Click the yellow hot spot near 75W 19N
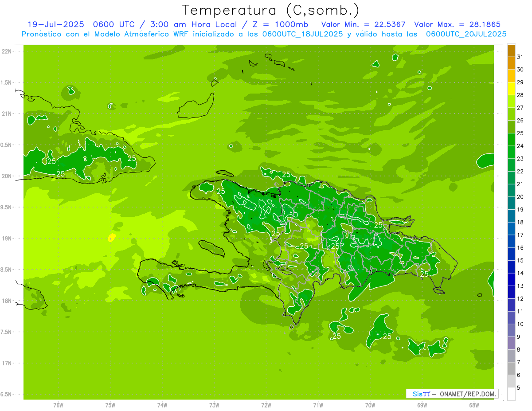 coord(112,238)
